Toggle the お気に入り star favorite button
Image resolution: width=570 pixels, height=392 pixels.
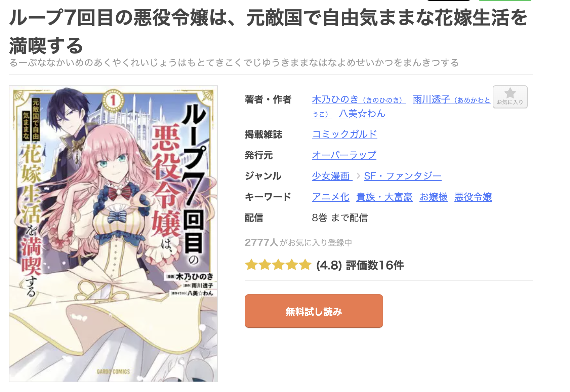click(510, 97)
